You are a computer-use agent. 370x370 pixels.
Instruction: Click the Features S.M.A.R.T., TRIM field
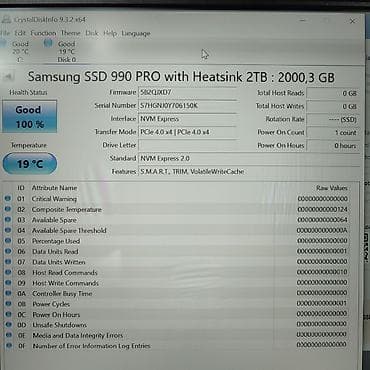pyautogui.click(x=249, y=172)
